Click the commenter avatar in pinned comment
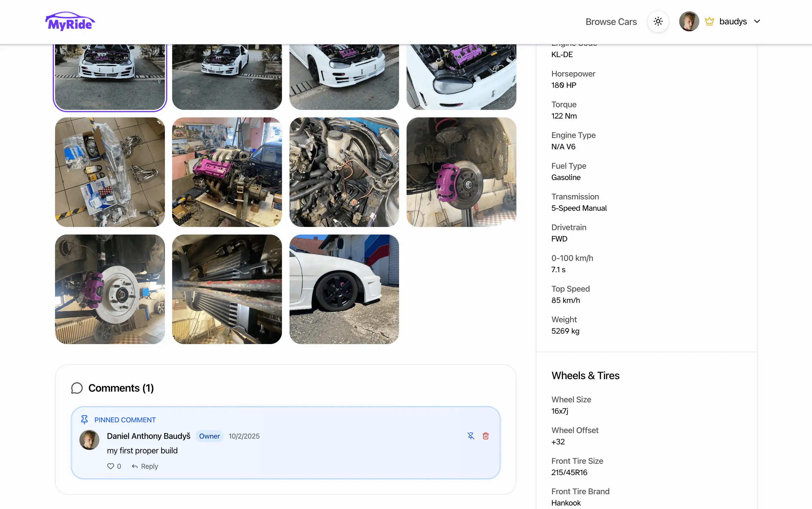 [89, 440]
